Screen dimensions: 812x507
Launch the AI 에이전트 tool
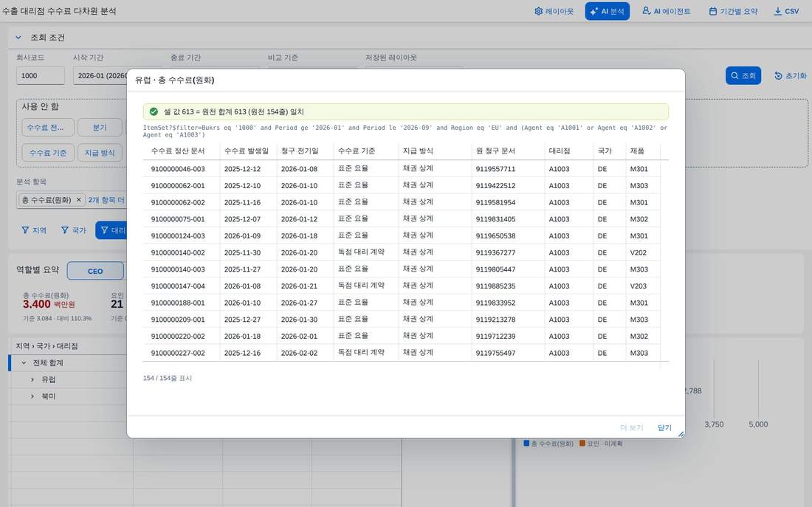point(666,11)
